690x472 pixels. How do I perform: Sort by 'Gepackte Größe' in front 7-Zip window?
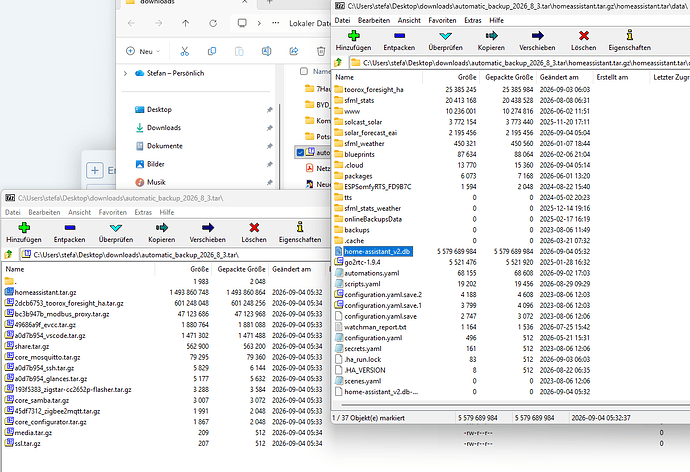pyautogui.click(x=508, y=77)
